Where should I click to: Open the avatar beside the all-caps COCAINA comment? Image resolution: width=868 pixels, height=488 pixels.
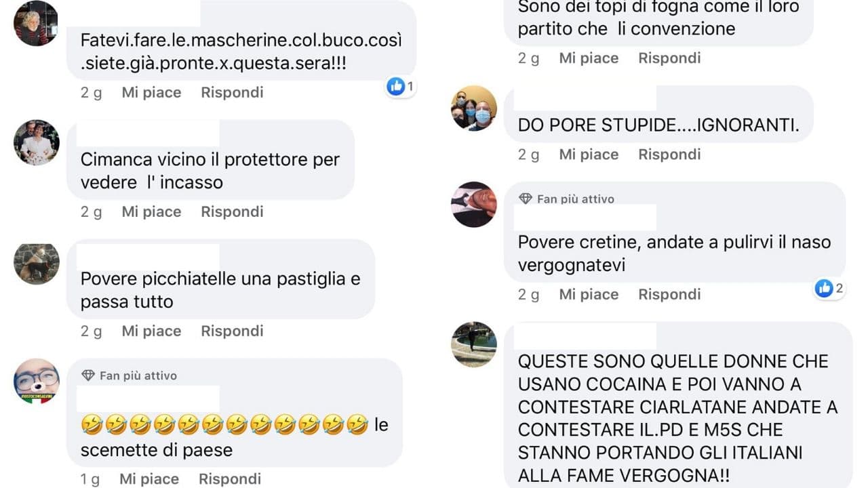pos(474,344)
